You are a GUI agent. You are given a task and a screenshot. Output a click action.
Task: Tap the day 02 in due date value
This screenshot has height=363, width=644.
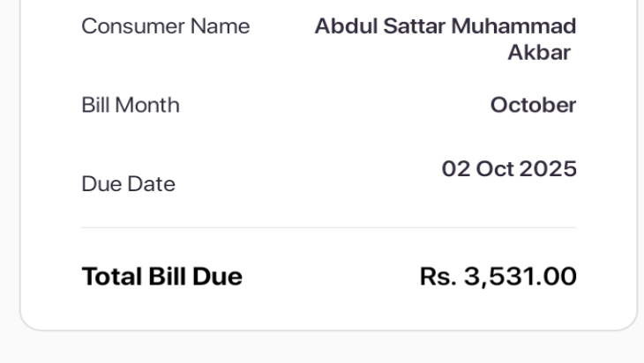point(455,169)
